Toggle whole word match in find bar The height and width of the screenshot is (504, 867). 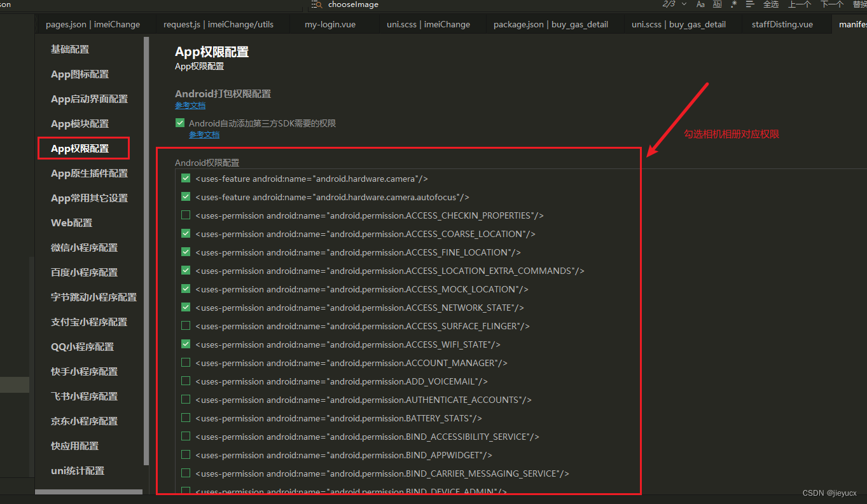click(x=717, y=4)
